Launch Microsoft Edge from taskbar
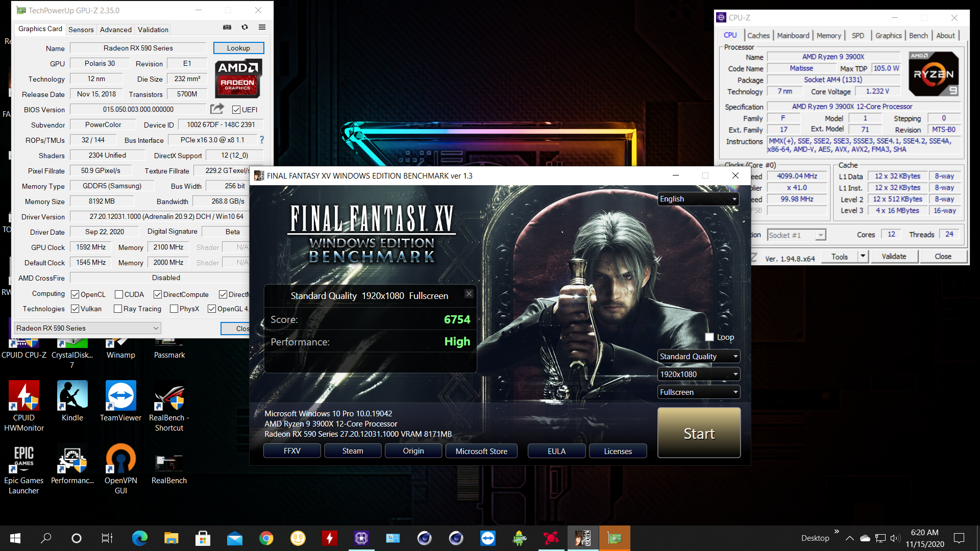Image resolution: width=980 pixels, height=551 pixels. (139, 538)
